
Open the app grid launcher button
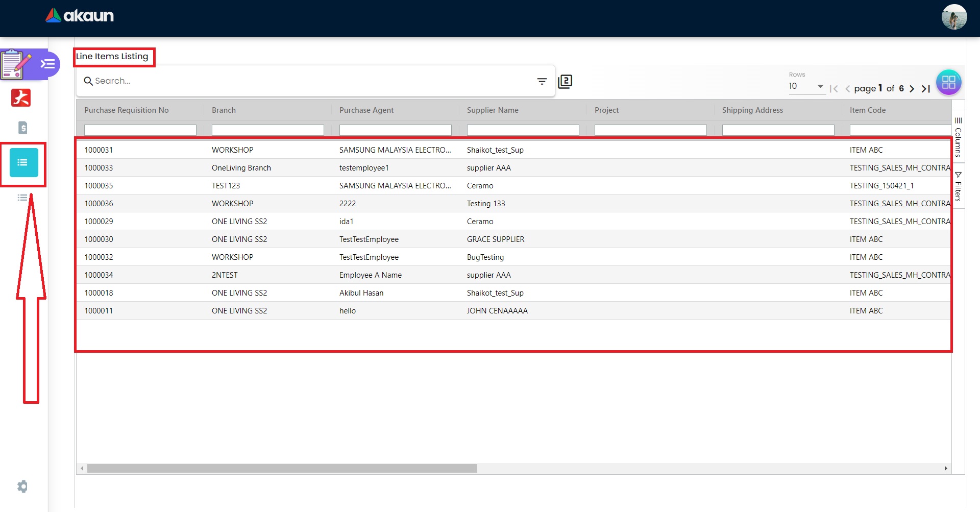click(948, 82)
